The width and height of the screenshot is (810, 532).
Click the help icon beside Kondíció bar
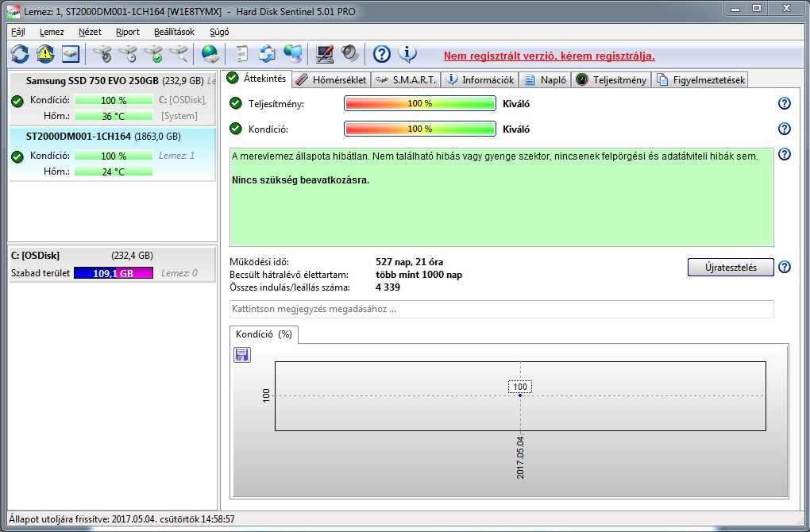[784, 129]
